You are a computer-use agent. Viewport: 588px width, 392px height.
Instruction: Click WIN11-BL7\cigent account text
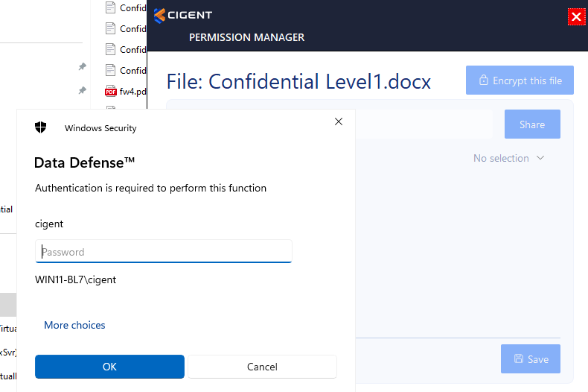pyautogui.click(x=75, y=279)
